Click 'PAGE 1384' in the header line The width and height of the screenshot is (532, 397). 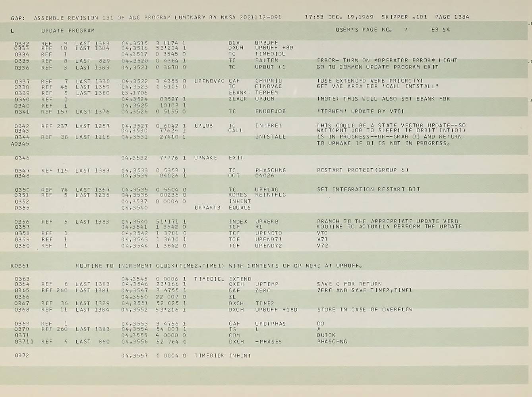pyautogui.click(x=452, y=17)
